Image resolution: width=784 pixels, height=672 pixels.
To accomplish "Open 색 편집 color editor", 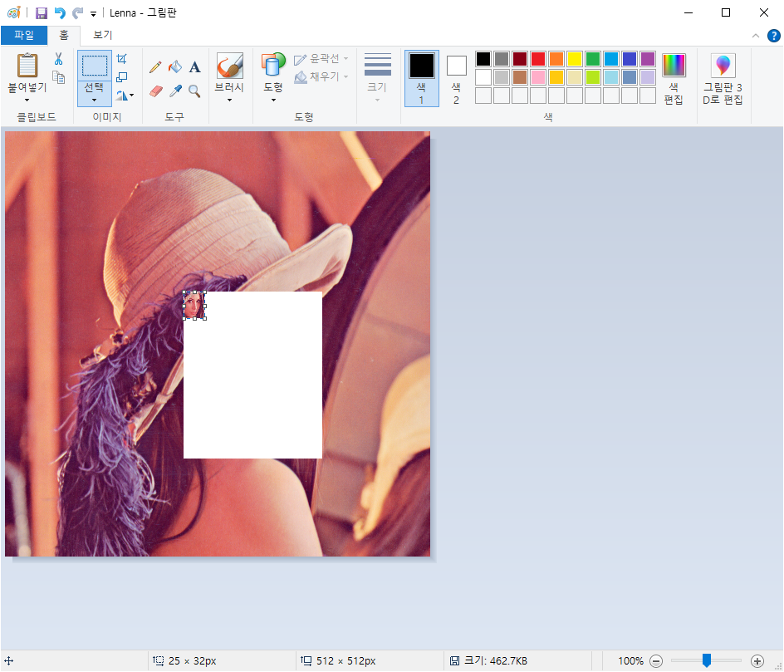I will tap(674, 79).
